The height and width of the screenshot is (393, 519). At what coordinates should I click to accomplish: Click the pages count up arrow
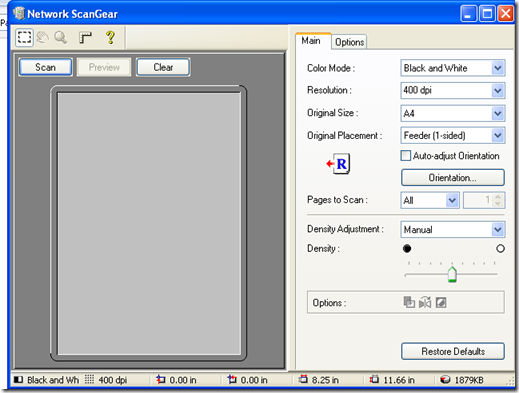[498, 197]
